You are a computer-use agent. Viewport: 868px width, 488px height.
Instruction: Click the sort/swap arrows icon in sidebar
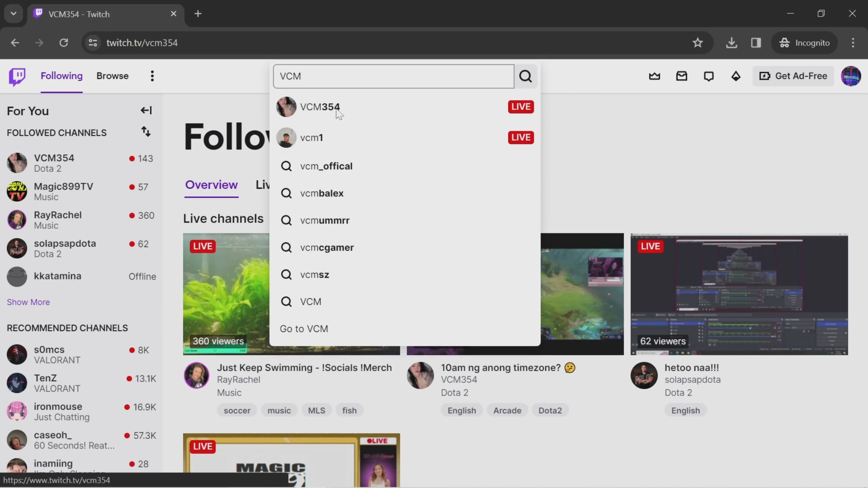[147, 132]
